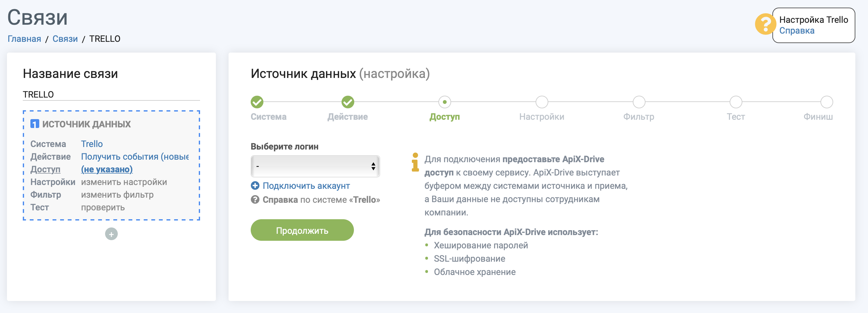Switch to the Тест step label
868x313 pixels.
[736, 117]
